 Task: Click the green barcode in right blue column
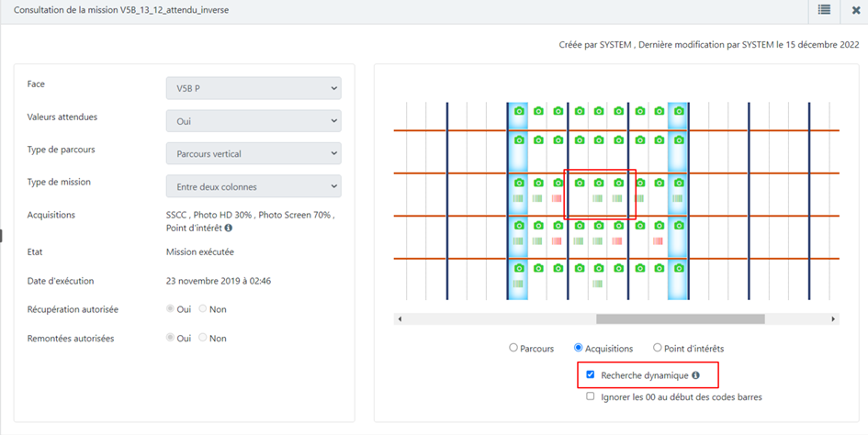pos(679,198)
